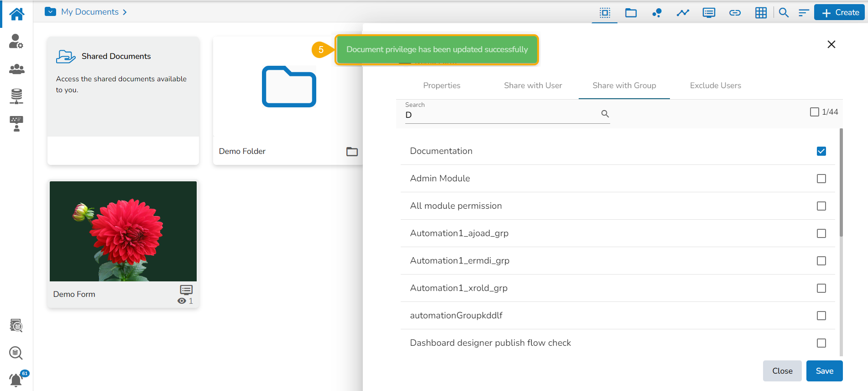Click the group Search input field

(x=502, y=115)
